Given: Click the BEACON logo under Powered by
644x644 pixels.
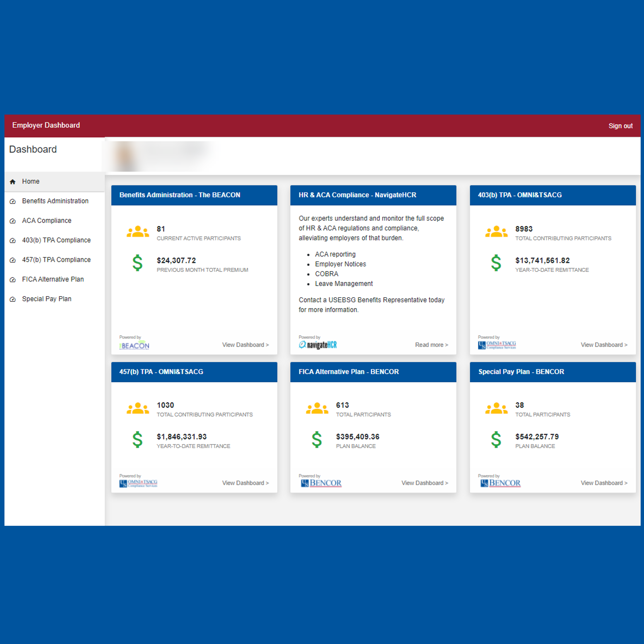Looking at the screenshot, I should pyautogui.click(x=134, y=345).
